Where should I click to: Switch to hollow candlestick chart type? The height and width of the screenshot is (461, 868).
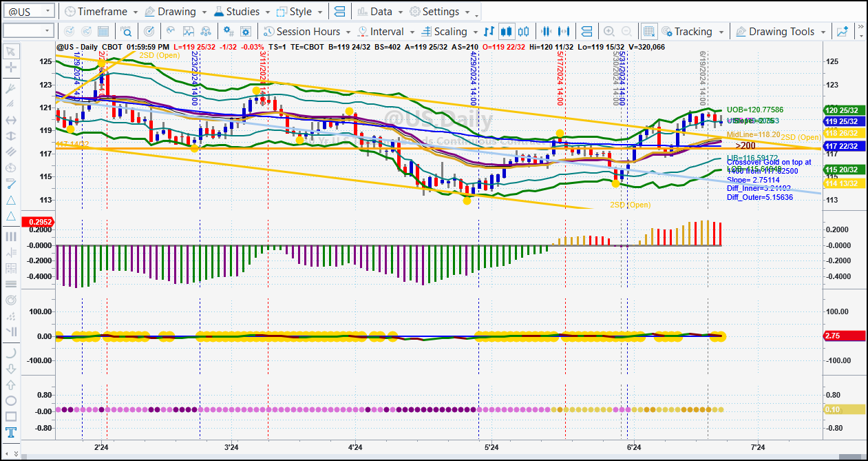click(x=524, y=32)
